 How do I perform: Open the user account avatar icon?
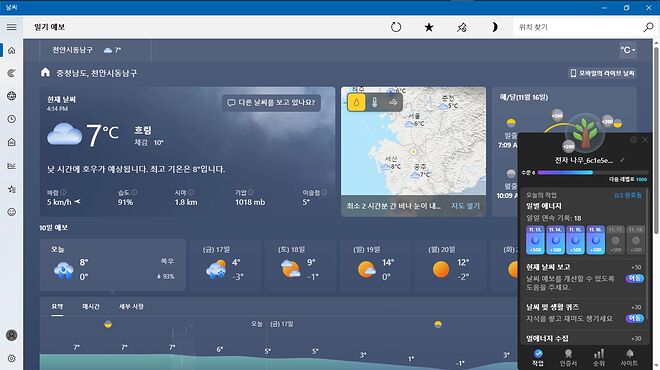11,335
